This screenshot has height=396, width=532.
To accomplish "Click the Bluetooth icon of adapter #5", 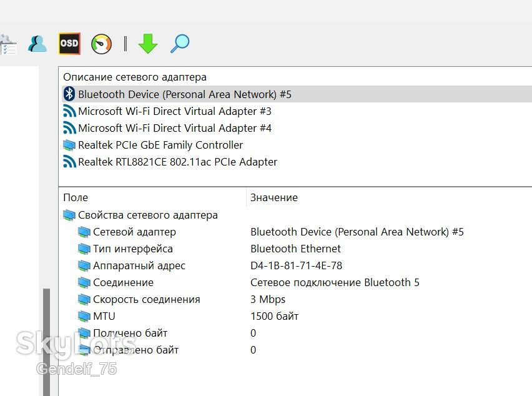I will click(69, 94).
